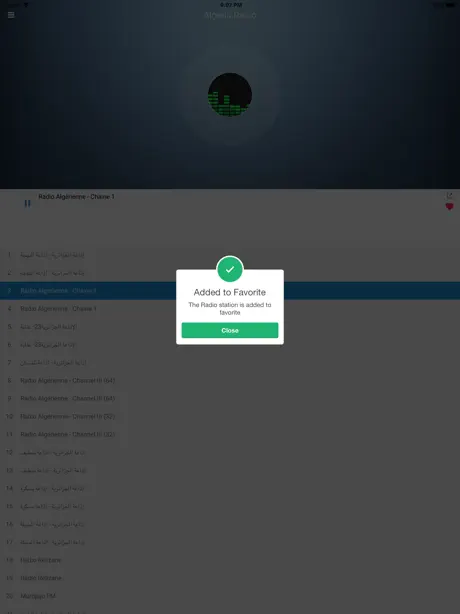The width and height of the screenshot is (460, 614).
Task: Tap the red heart favorite icon
Action: [x=449, y=206]
